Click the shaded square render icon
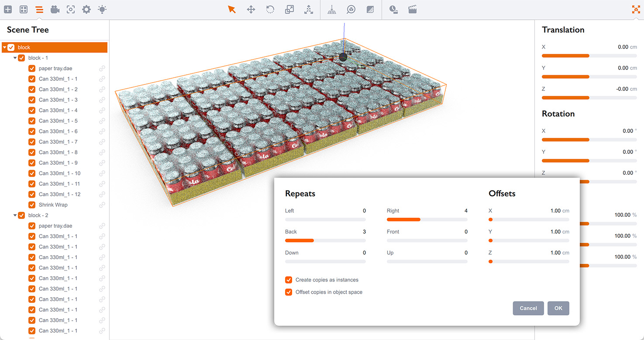 [x=370, y=9]
